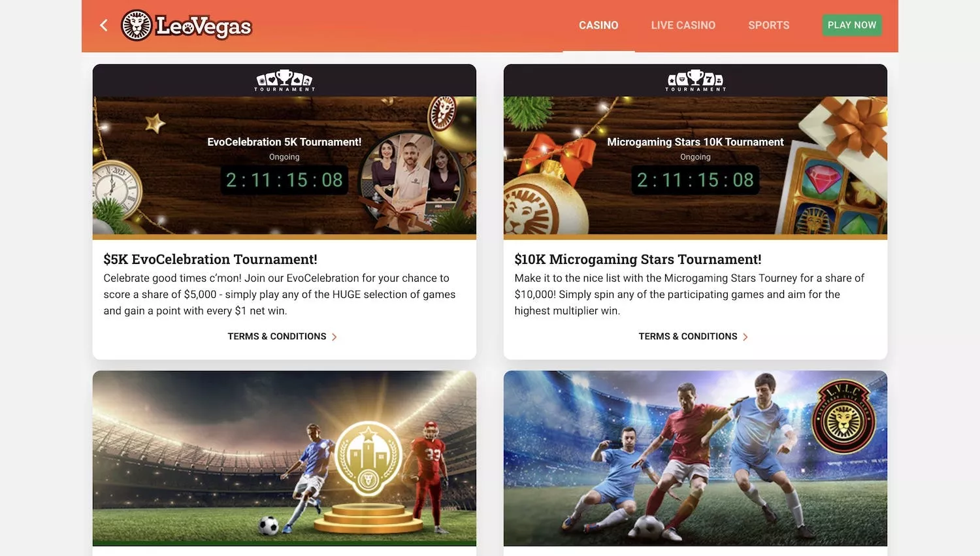Click the green Play Now button

[x=852, y=25]
